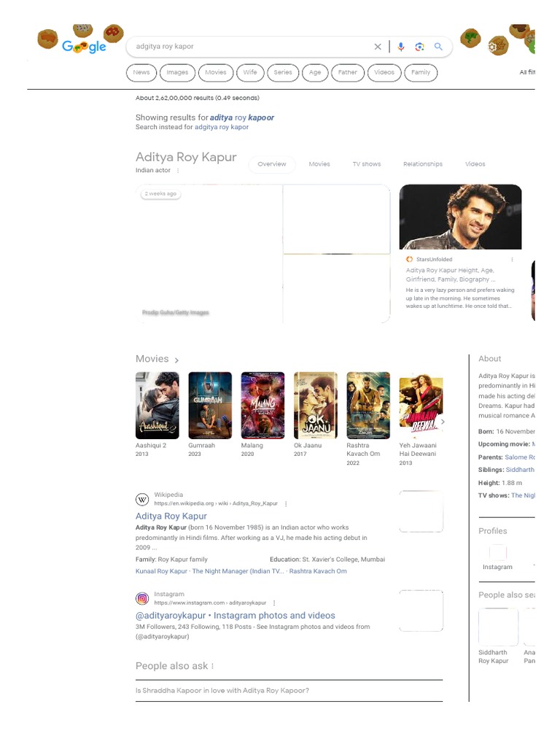Search instead for adgitya roy kapor

(x=222, y=127)
